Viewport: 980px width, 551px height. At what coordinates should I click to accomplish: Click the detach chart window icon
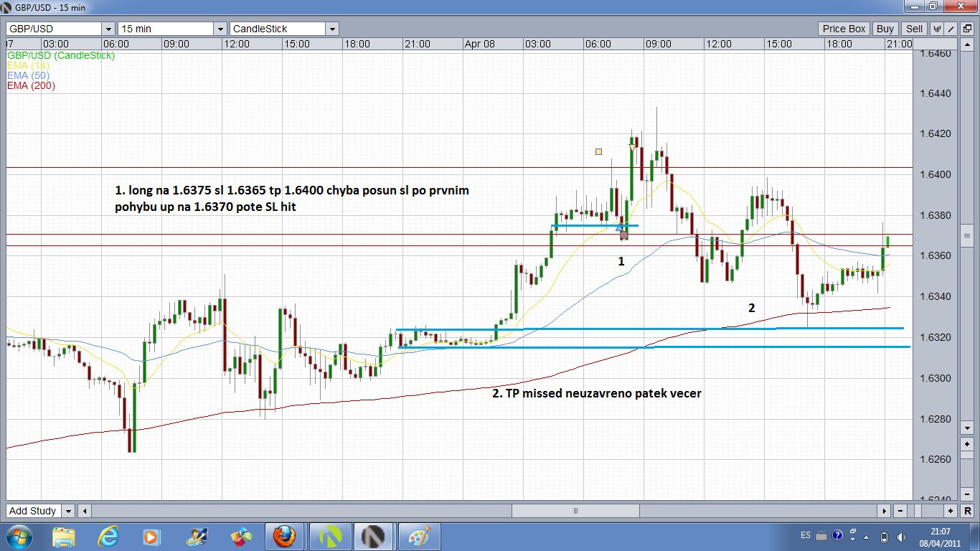coord(966,29)
